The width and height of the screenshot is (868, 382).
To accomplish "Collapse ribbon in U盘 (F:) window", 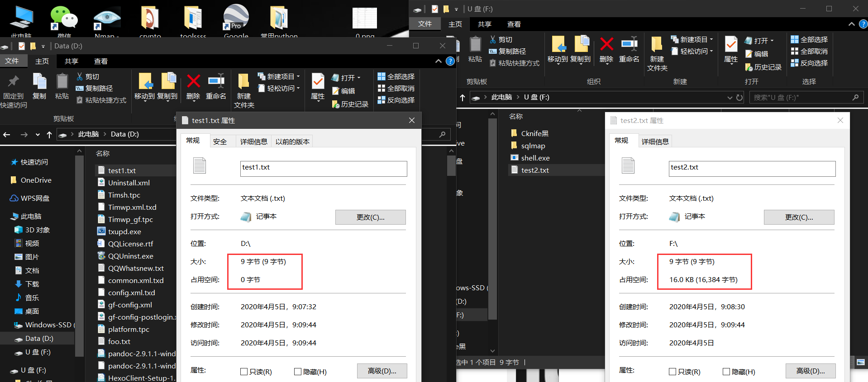I will [x=851, y=24].
